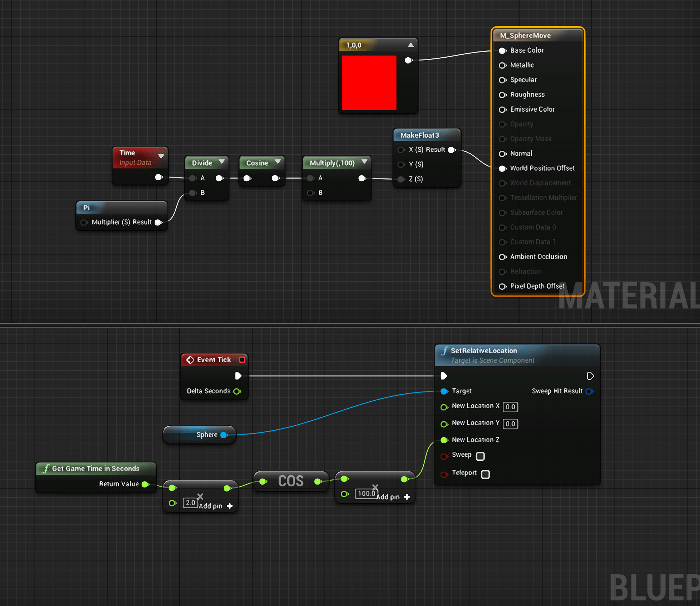
Task: Expand the Time node dropdown arrow
Action: 161,156
